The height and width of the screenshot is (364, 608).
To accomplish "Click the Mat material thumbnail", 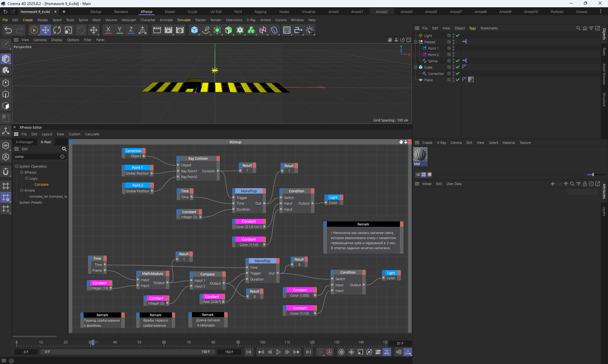I will [420, 155].
